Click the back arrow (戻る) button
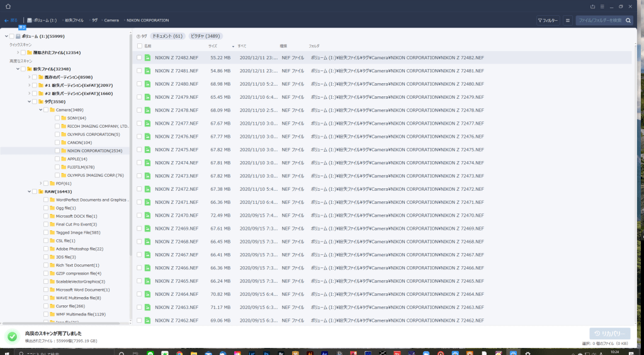 tap(11, 20)
